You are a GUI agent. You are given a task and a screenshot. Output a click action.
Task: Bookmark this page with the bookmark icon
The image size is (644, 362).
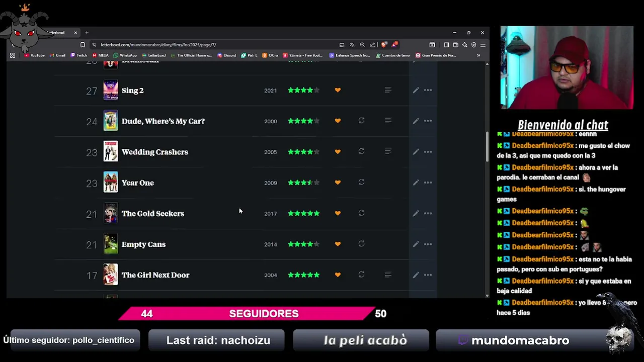click(83, 45)
